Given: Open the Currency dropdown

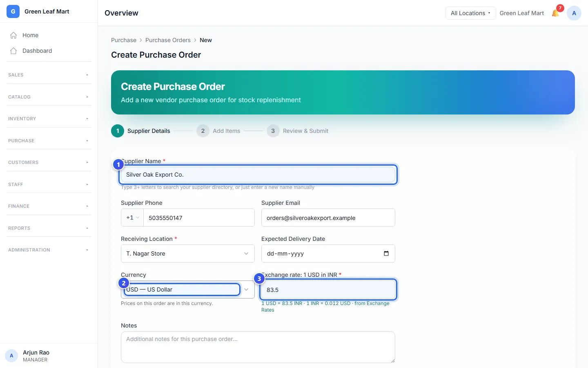Looking at the screenshot, I should pos(188,289).
